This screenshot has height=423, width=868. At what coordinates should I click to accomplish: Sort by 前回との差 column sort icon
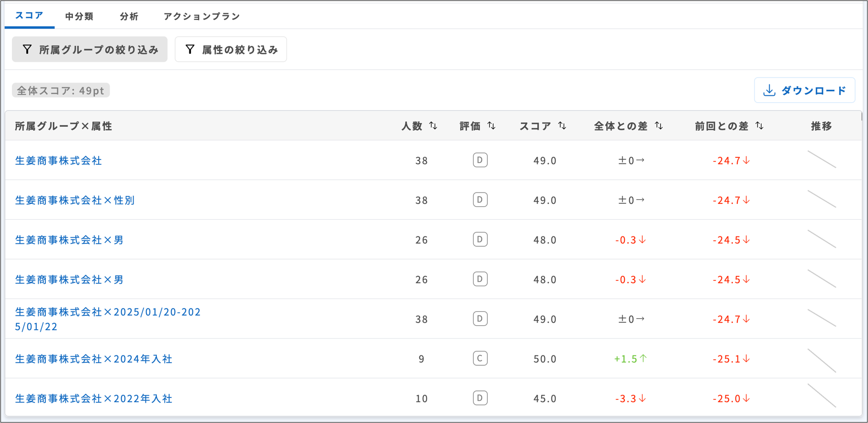[x=759, y=126]
